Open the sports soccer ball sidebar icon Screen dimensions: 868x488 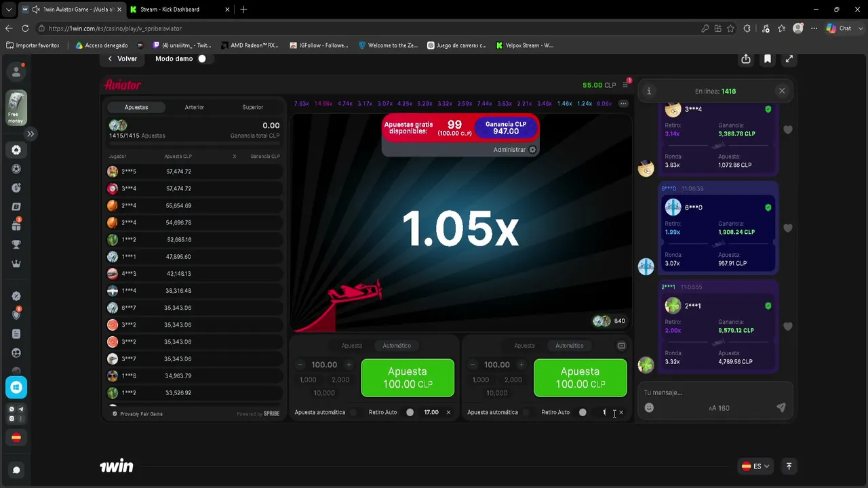16,169
